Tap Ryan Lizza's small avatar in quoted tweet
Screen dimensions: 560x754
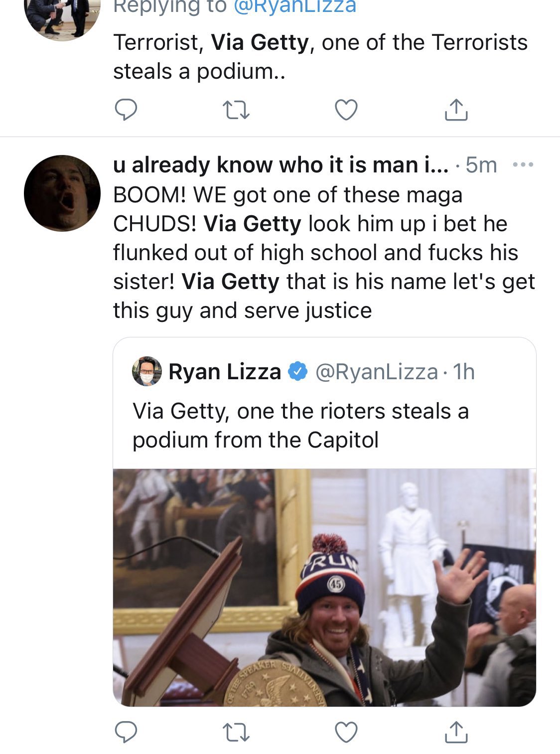point(147,372)
